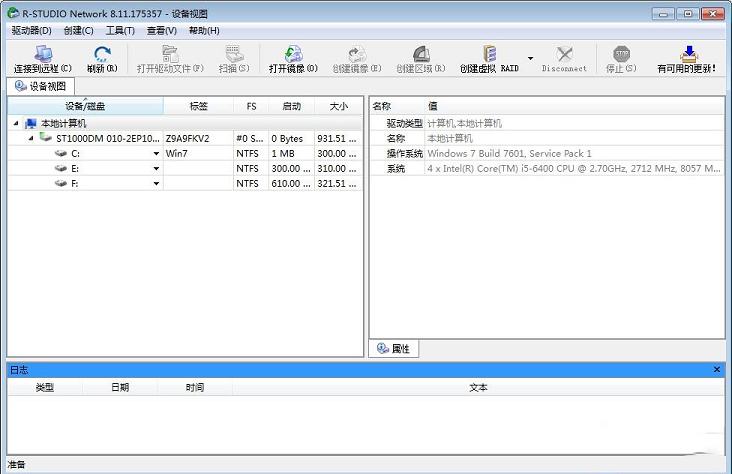Screen dimensions: 732x474
Task: Sort by 设备/磁盘 column header
Action: (x=85, y=106)
